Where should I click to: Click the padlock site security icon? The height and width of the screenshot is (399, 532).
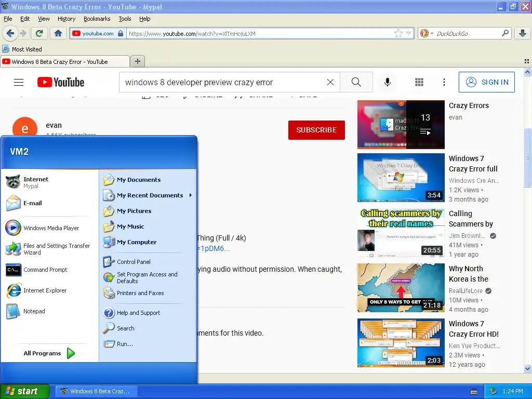[121, 33]
